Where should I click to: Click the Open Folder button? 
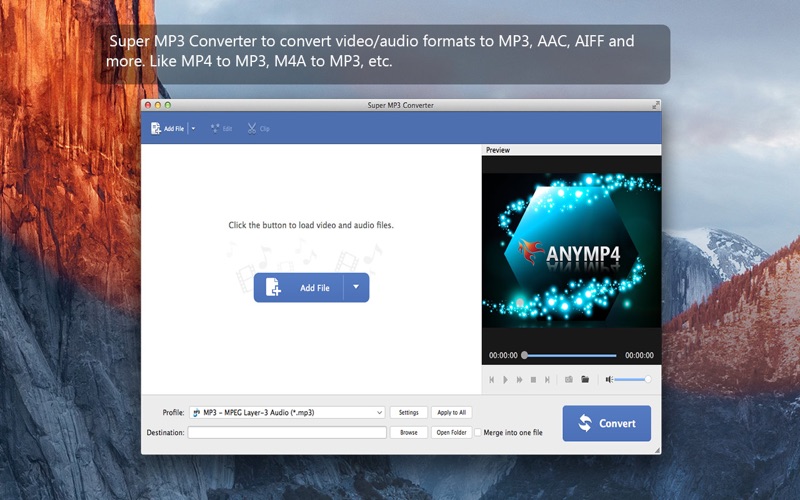point(452,432)
